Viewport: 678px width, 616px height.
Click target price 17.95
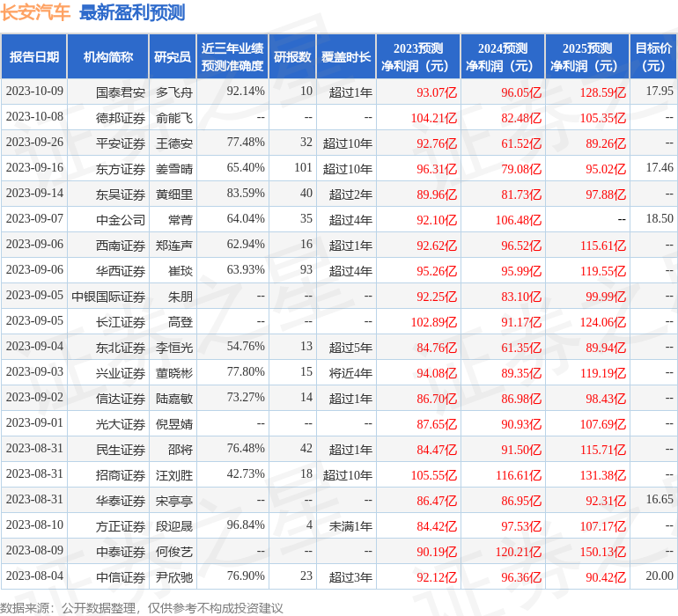[660, 91]
